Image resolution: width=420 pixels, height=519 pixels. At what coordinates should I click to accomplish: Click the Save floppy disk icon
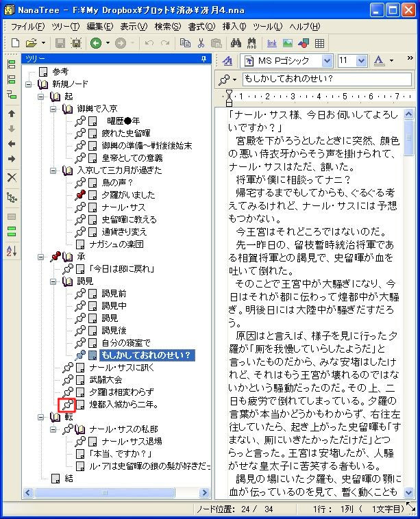[60, 43]
